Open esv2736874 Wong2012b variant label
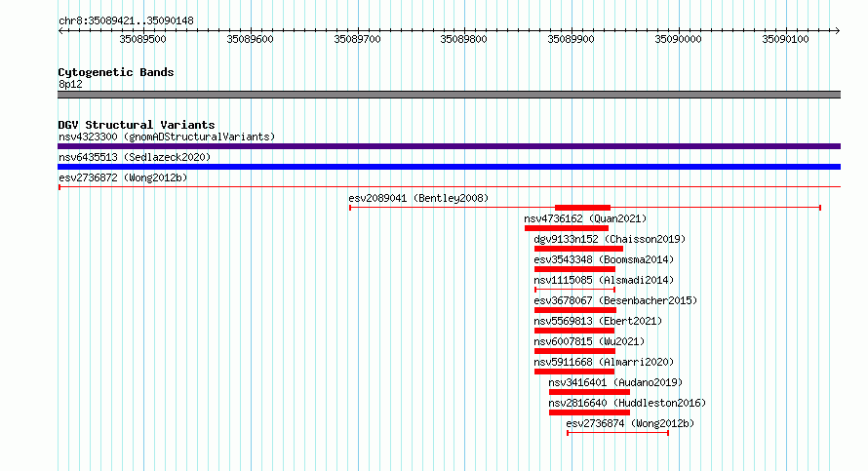 (630, 423)
